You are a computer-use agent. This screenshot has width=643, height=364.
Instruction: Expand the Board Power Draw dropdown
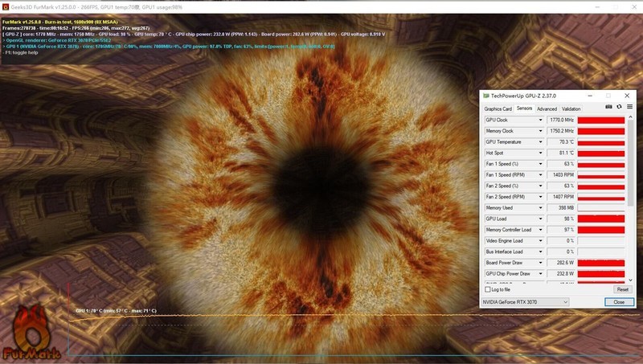(540, 262)
